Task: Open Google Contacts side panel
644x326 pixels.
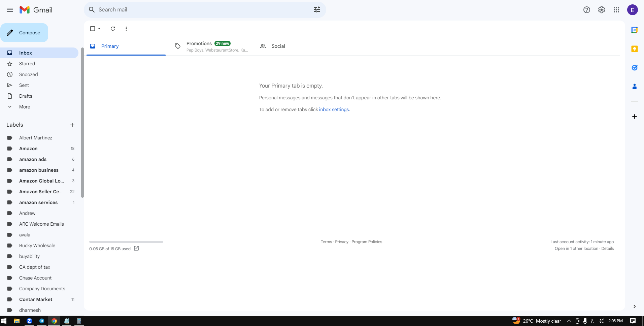Action: [635, 87]
